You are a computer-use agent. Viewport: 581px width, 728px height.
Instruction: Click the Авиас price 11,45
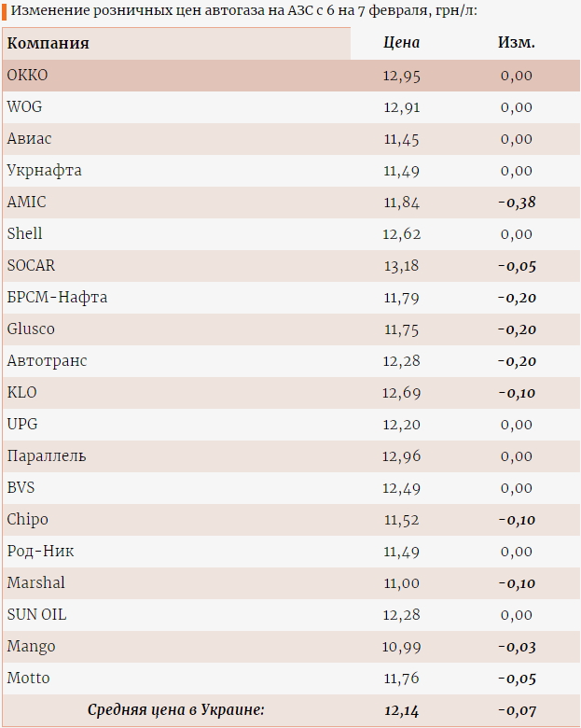coord(401,139)
